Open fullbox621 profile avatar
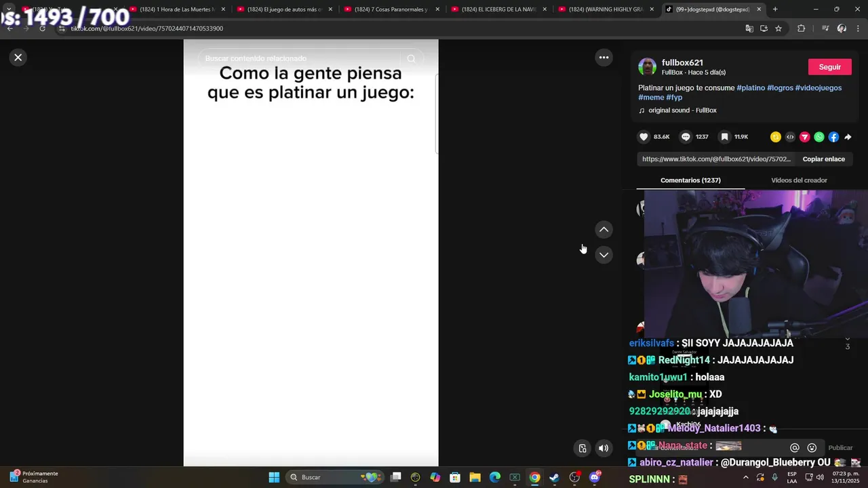 (x=647, y=66)
